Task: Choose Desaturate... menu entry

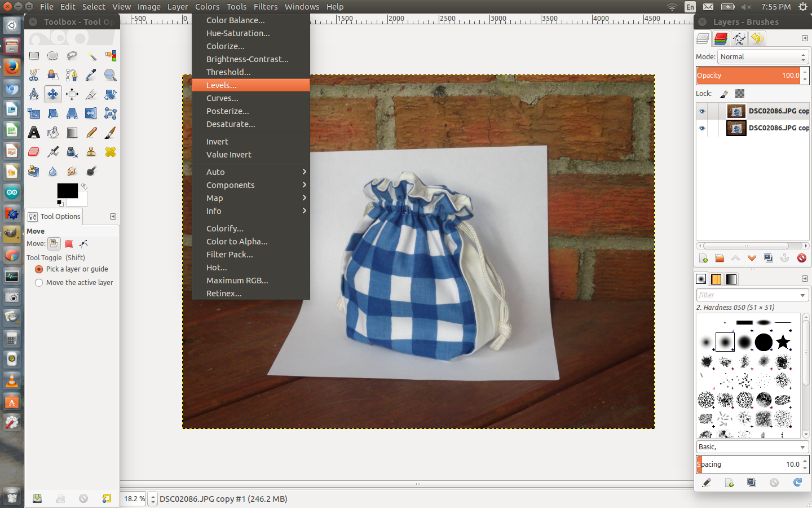Action: pyautogui.click(x=251, y=124)
